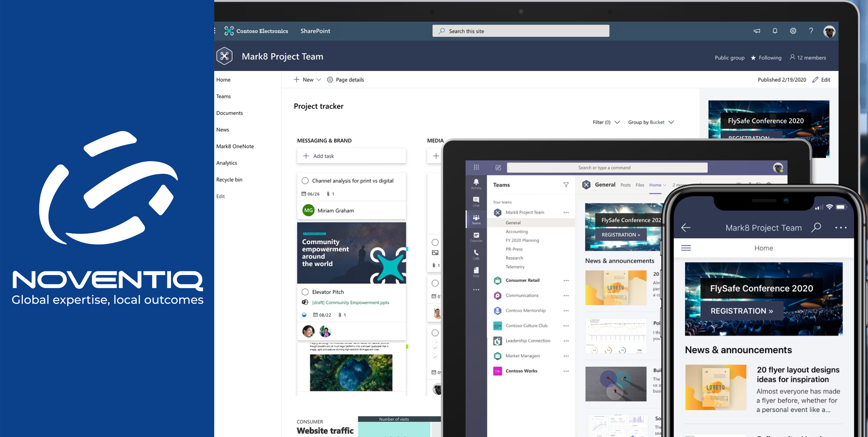Click the new chat compose icon in Teams

point(498,167)
